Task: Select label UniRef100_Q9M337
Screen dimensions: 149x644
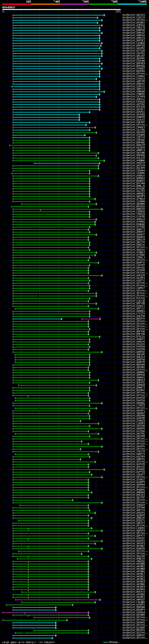Action: 133,33
